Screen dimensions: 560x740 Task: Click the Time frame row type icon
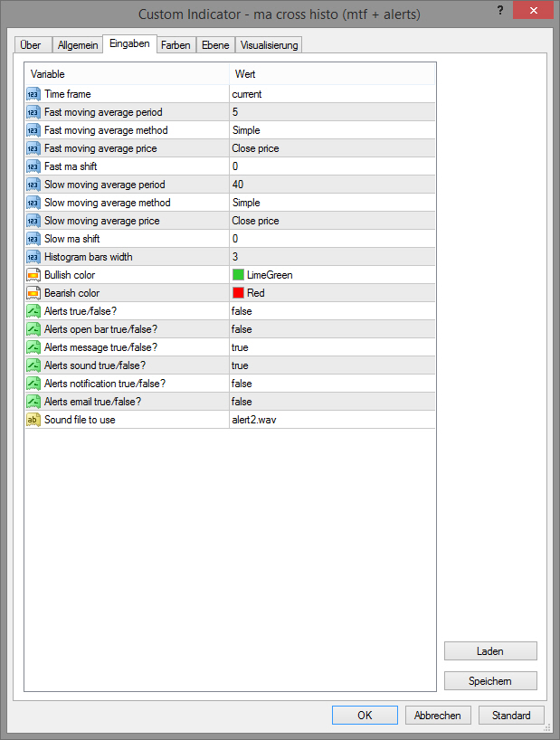tap(33, 94)
